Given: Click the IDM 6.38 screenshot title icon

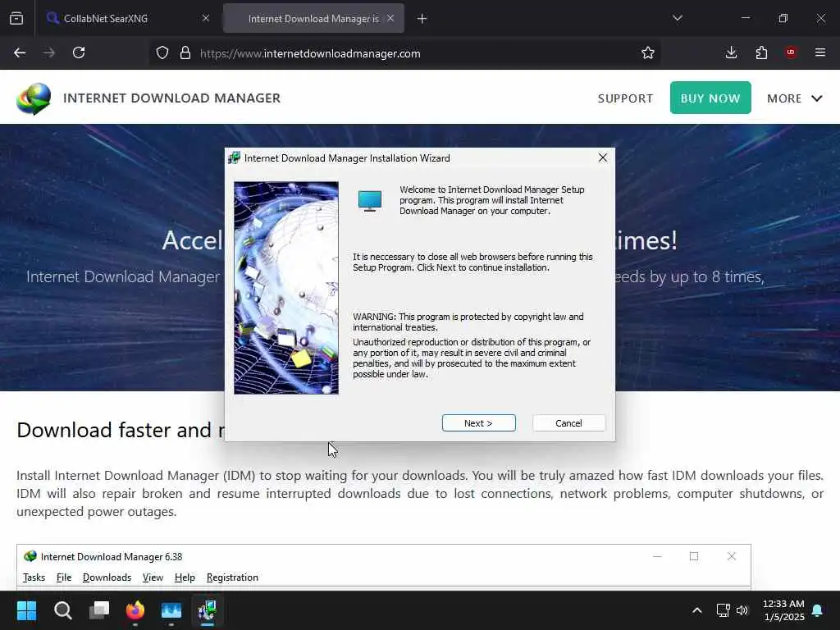Looking at the screenshot, I should (30, 557).
